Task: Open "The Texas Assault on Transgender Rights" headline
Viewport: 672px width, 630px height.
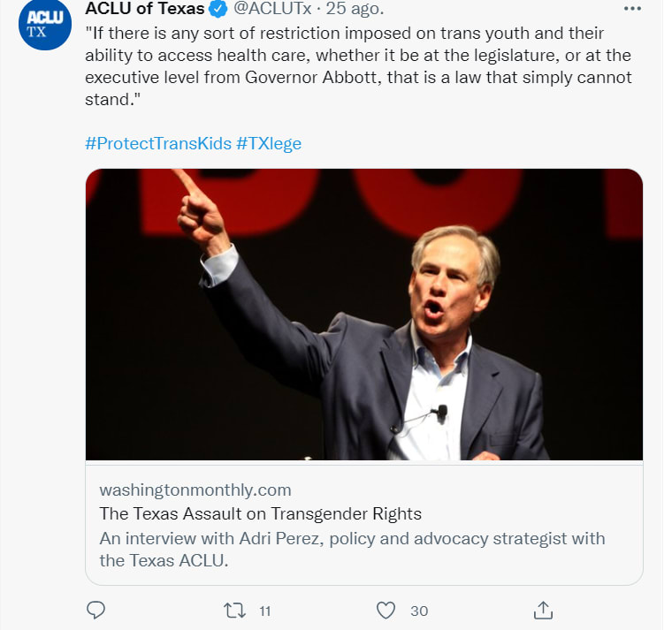Action: point(260,513)
